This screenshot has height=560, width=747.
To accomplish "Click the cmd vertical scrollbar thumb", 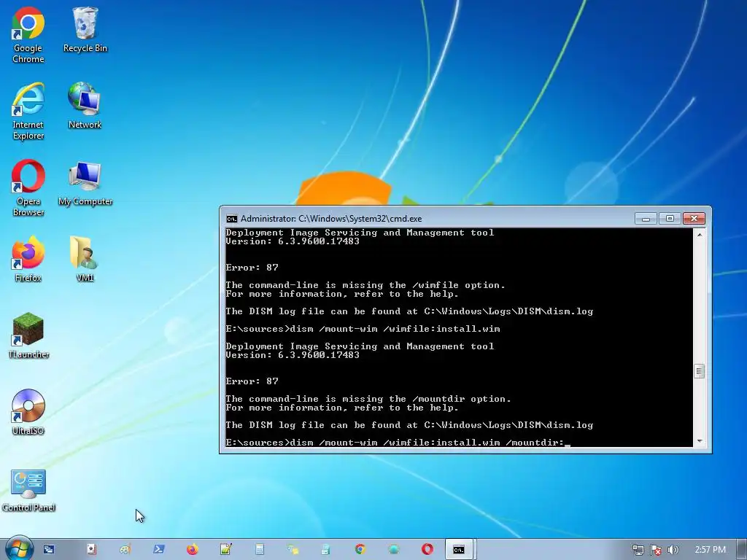I will [x=700, y=371].
